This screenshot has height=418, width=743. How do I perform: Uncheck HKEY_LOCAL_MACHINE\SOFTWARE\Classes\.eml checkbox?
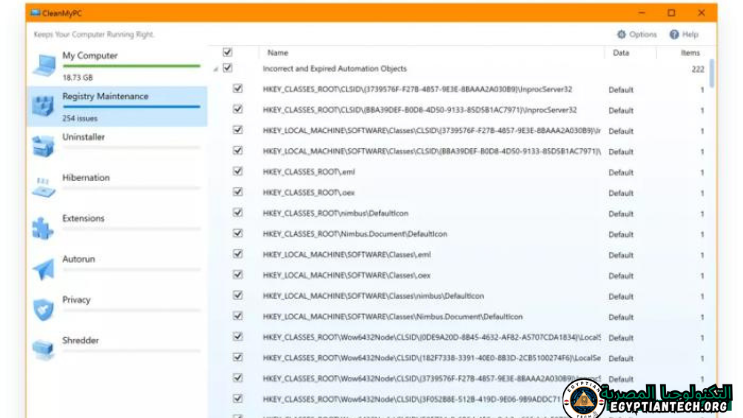point(238,254)
